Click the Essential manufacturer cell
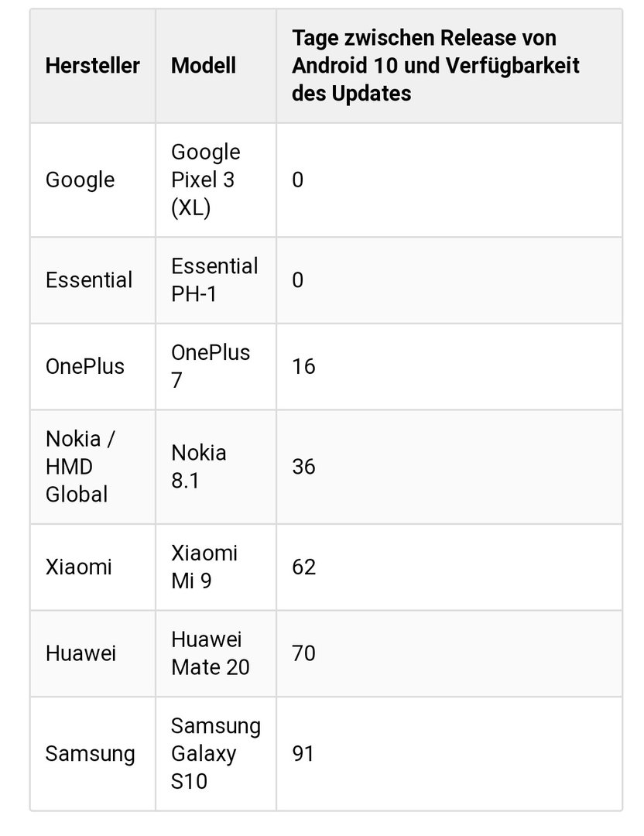Image resolution: width=644 pixels, height=836 pixels. pyautogui.click(x=93, y=280)
